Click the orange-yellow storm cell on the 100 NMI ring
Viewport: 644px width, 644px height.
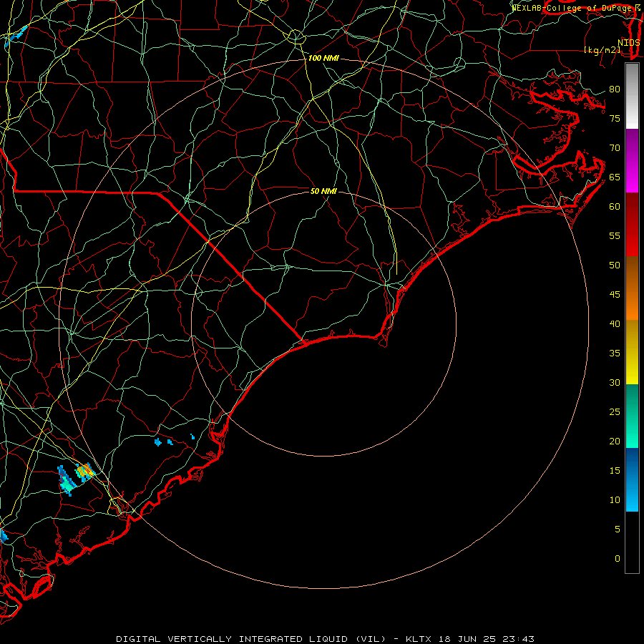[x=85, y=471]
